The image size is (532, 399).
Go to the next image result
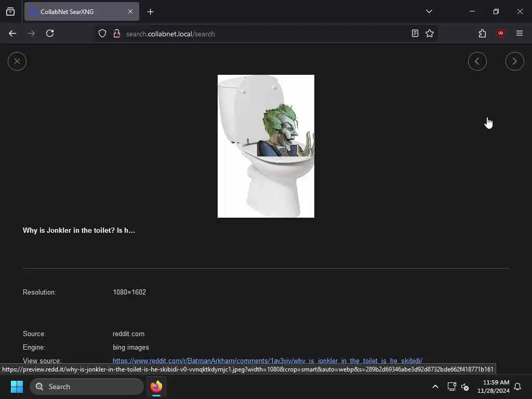(514, 61)
